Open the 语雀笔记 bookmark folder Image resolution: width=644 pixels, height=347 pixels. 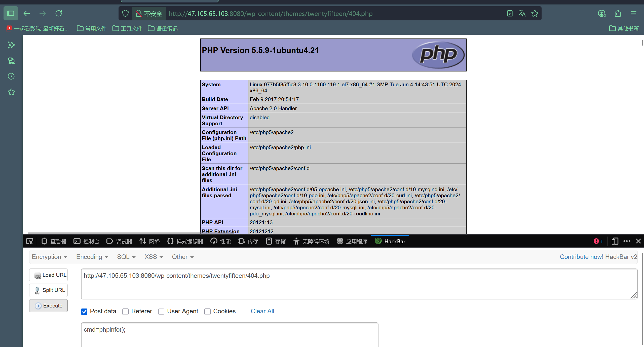point(163,28)
